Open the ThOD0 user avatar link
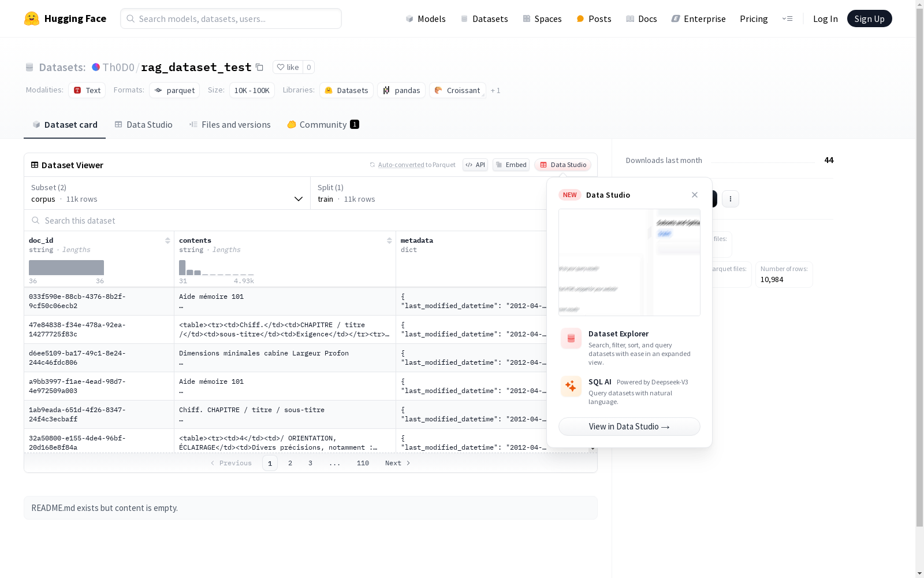 96,67
